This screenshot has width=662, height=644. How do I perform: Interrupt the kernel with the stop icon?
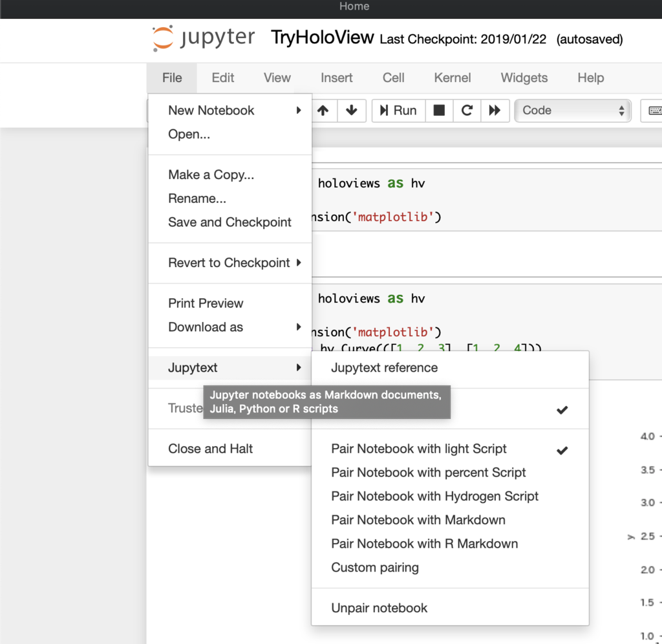click(439, 111)
